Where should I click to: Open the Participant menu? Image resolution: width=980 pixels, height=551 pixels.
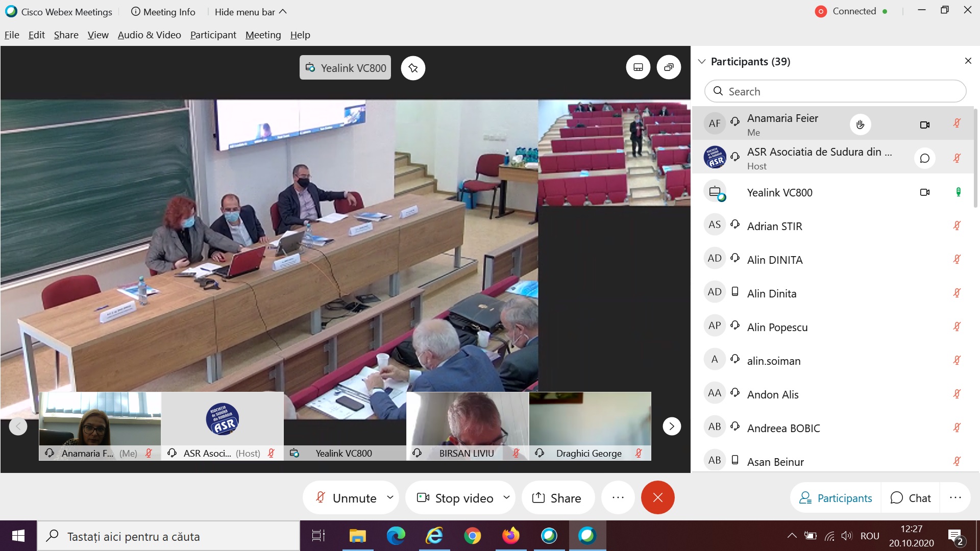pos(213,35)
